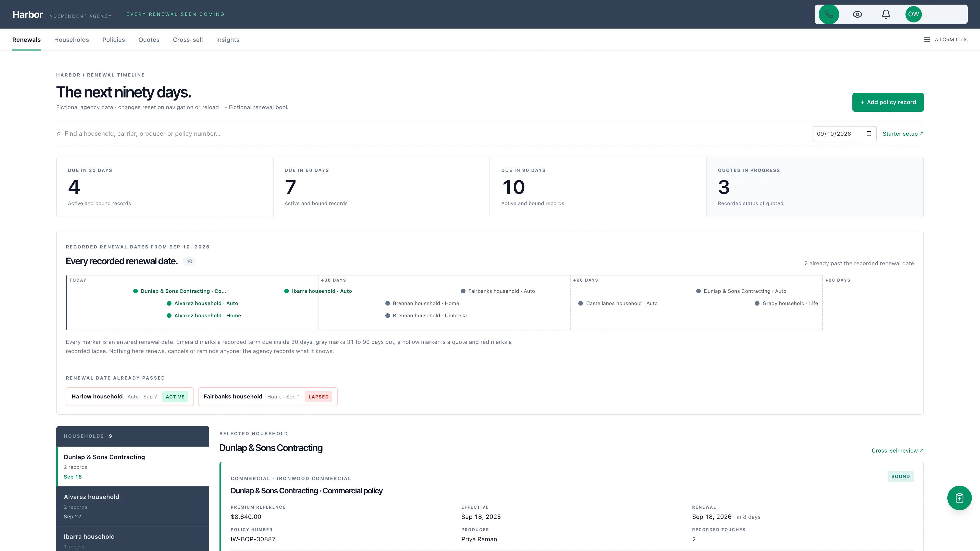
Task: Select the Alvarez household Home timeline marker
Action: coord(204,316)
